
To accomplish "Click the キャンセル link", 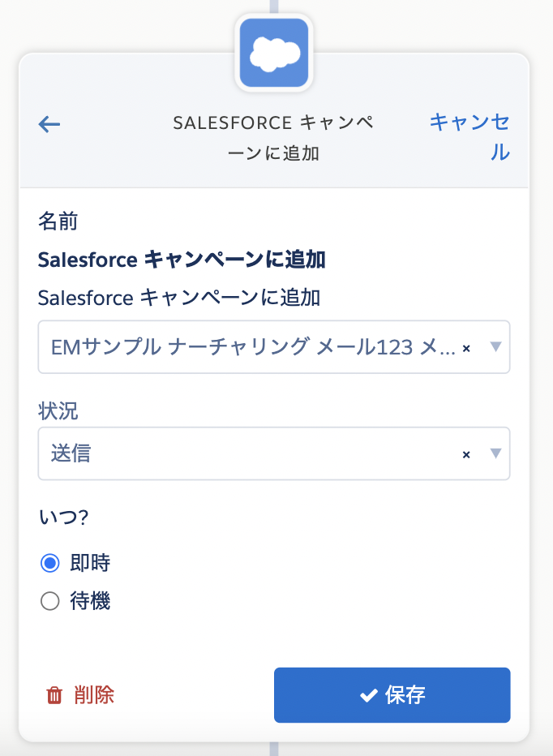I will (x=469, y=137).
